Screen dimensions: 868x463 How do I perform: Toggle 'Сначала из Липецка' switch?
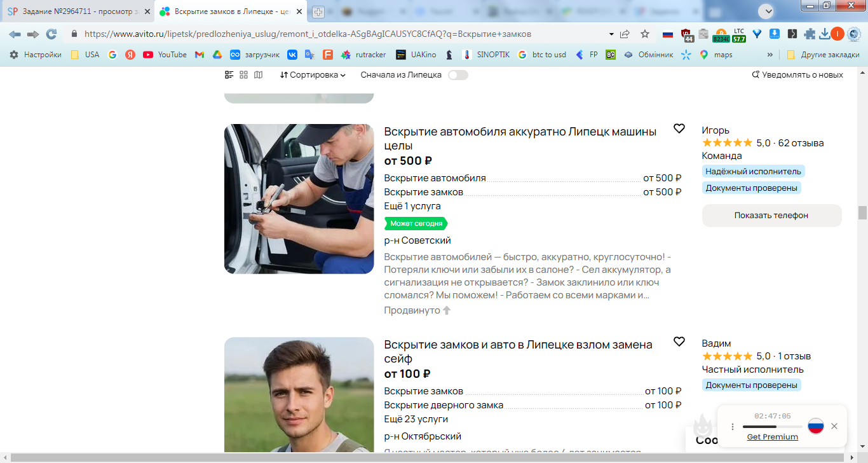(458, 75)
